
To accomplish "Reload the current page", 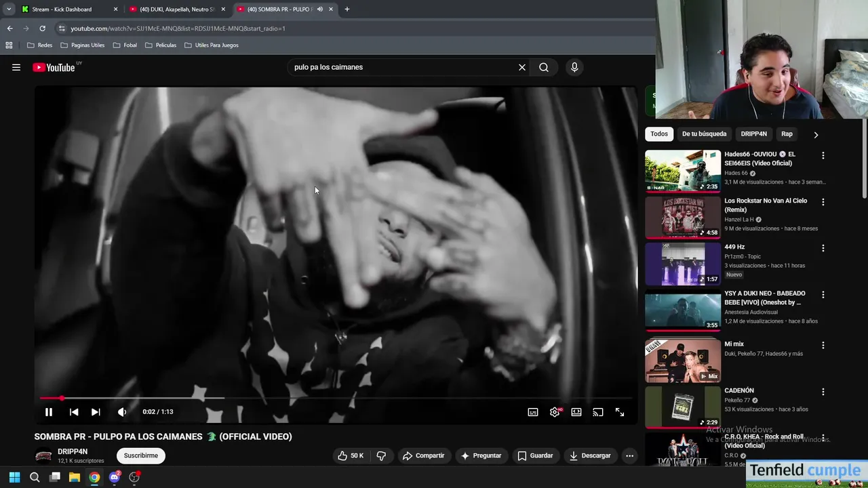I will (42, 28).
